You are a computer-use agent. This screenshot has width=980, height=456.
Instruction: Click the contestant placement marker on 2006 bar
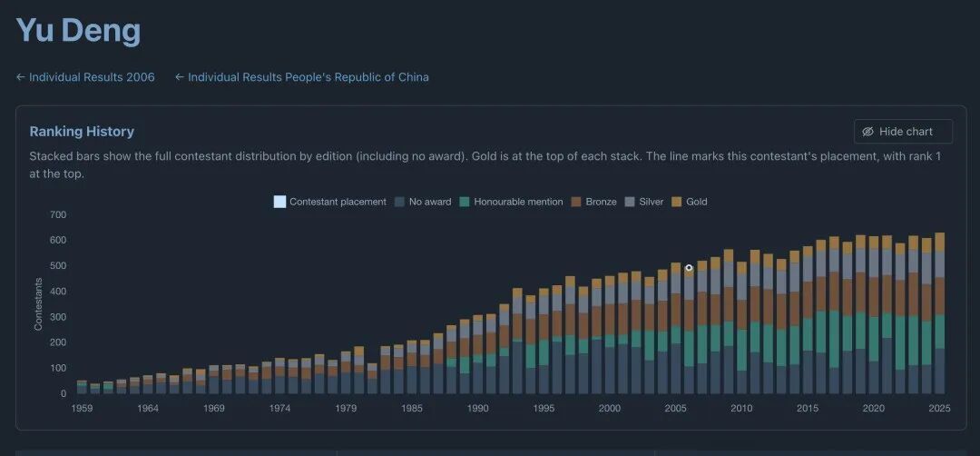click(689, 268)
